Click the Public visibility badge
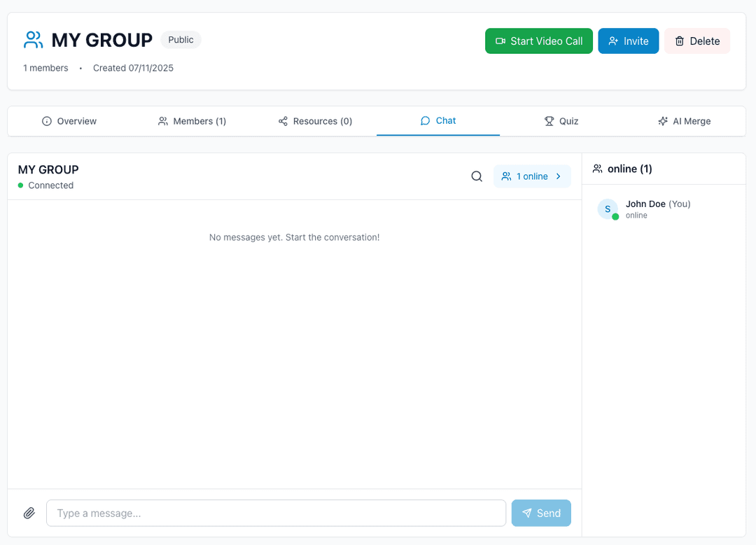This screenshot has width=756, height=545. pyautogui.click(x=181, y=40)
